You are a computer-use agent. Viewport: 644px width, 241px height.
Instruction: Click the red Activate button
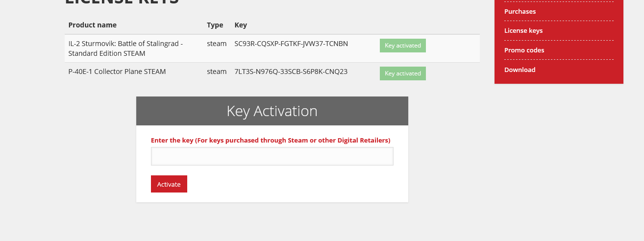(x=169, y=184)
